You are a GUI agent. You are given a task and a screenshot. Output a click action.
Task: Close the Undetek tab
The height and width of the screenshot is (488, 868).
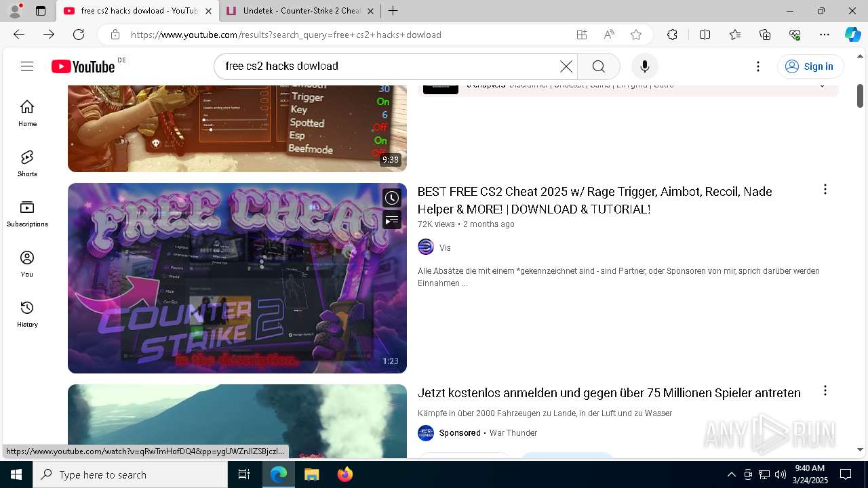pos(370,11)
